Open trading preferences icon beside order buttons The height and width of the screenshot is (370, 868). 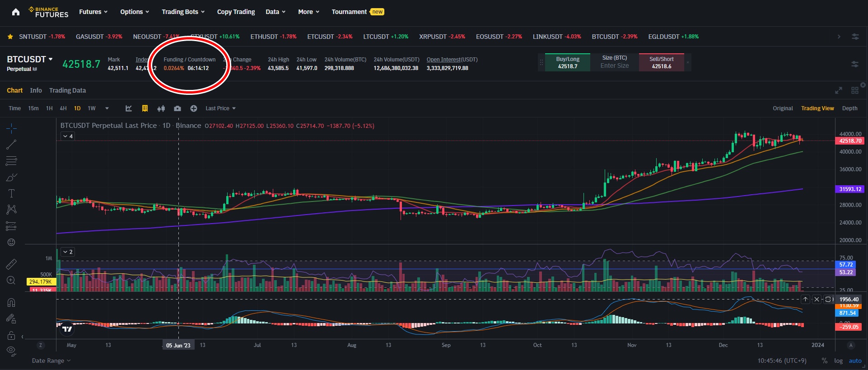855,64
